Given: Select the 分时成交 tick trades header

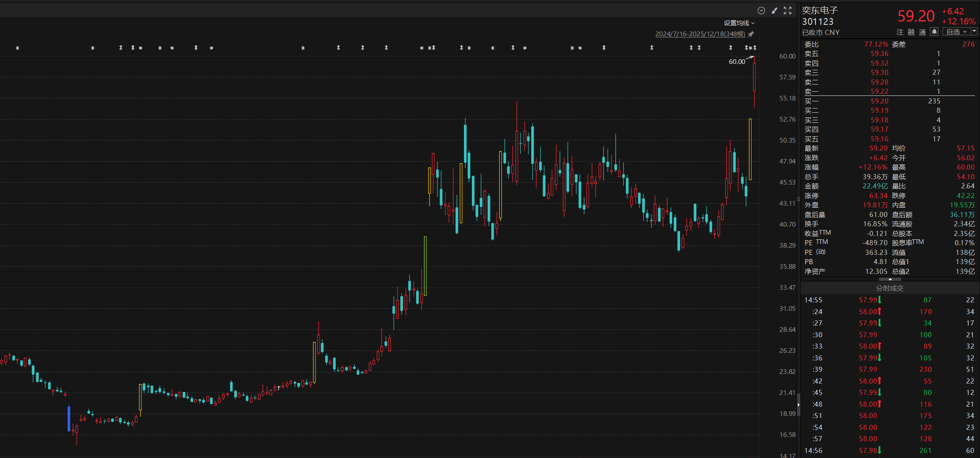Looking at the screenshot, I should [890, 288].
